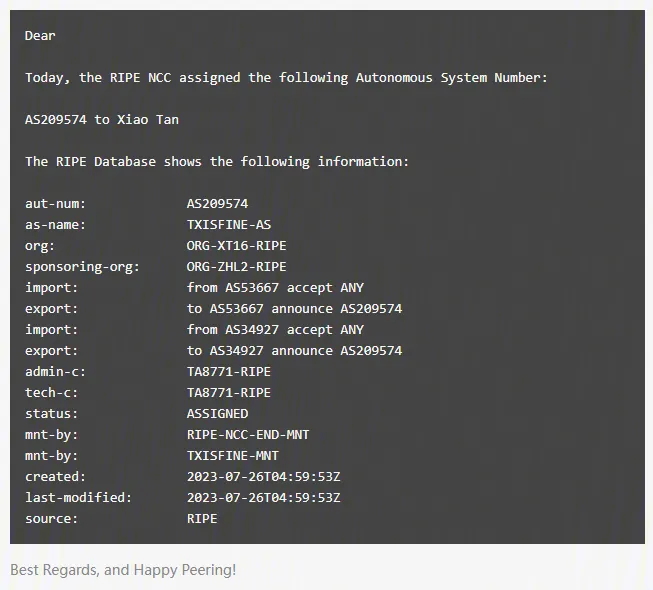Click the last-modified timestamp value
This screenshot has height=590, width=653.
tap(263, 498)
